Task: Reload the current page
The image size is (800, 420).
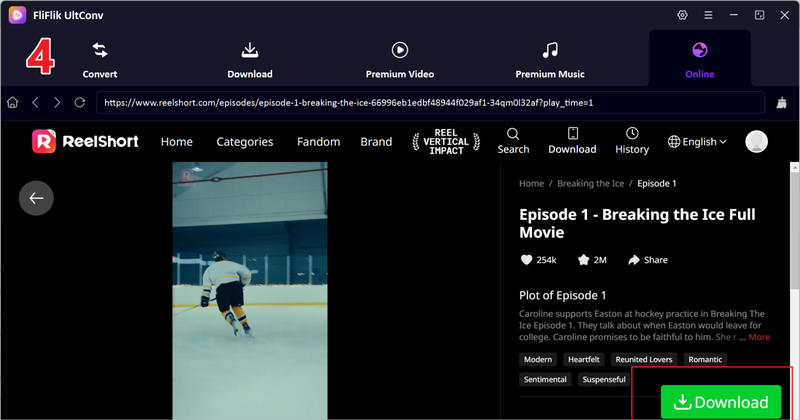Action: 80,103
